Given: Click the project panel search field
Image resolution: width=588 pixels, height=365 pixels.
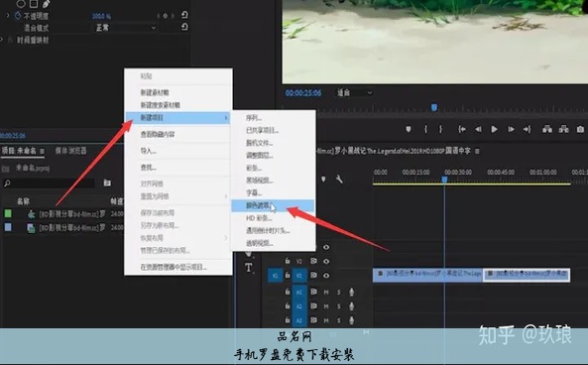Looking at the screenshot, I should [x=49, y=183].
